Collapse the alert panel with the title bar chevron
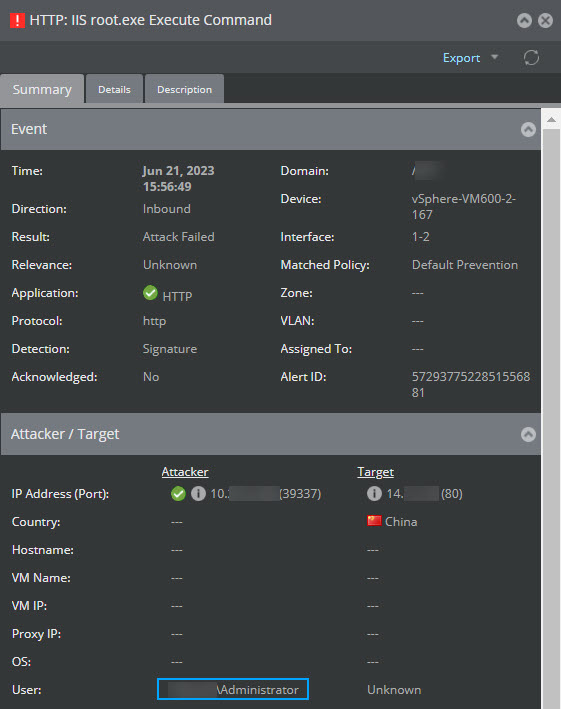Image resolution: width=561 pixels, height=709 pixels. [x=524, y=20]
